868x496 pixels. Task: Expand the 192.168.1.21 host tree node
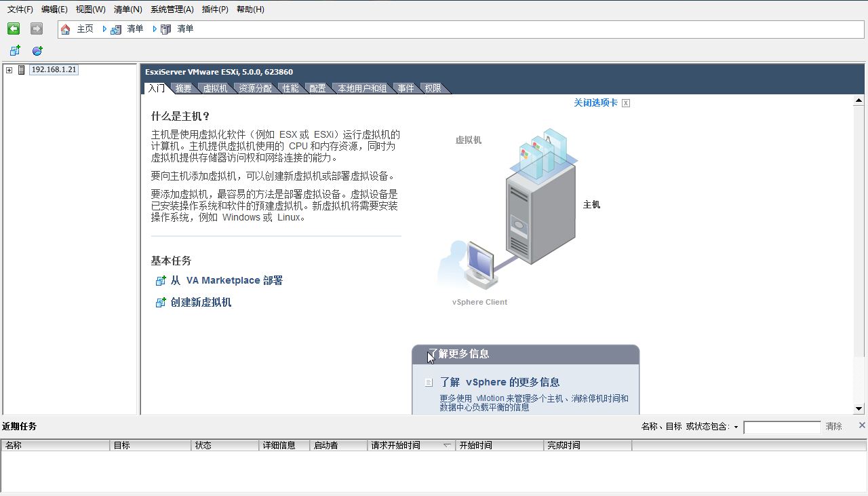click(x=9, y=70)
